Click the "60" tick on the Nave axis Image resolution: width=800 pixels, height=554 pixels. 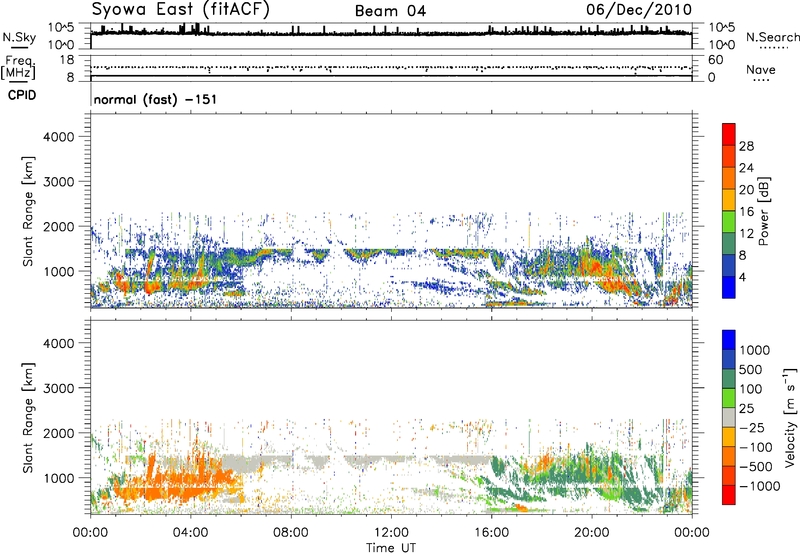tap(715, 60)
